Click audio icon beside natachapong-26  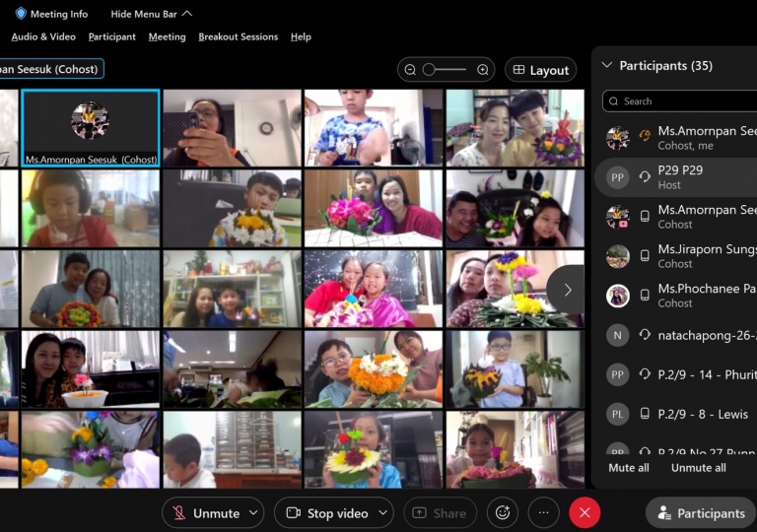pos(645,335)
